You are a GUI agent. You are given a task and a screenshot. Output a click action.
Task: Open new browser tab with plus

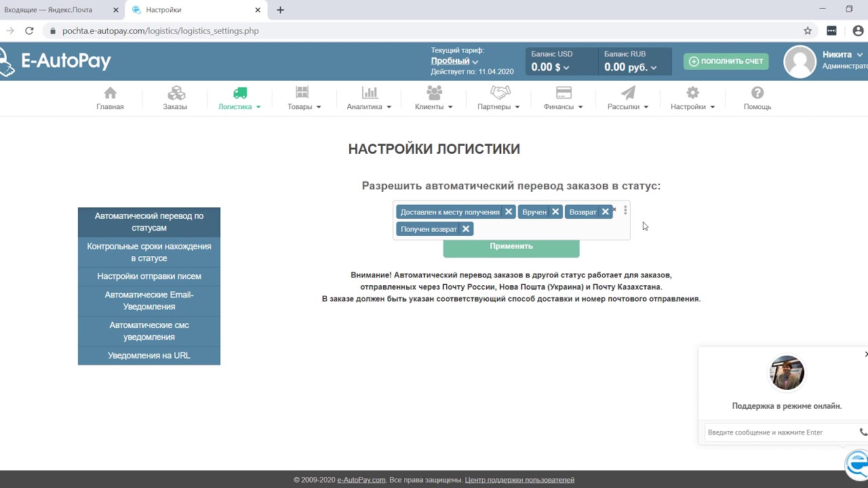281,10
